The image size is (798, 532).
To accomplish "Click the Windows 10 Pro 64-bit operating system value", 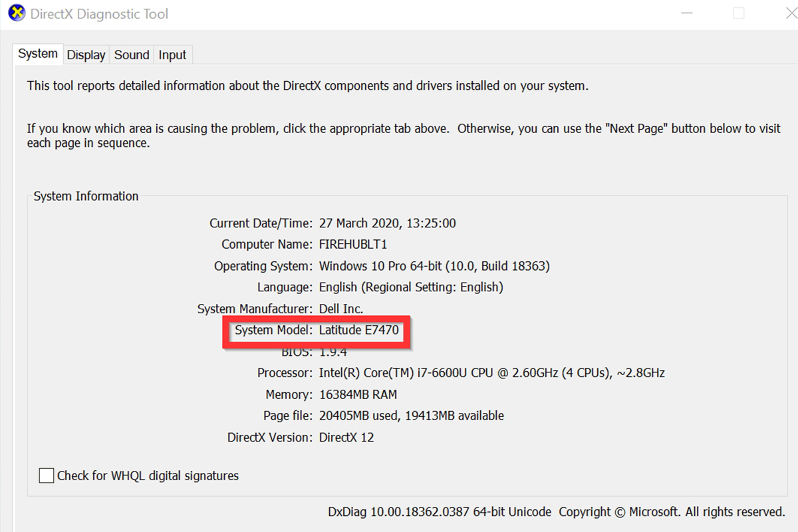I will 434,266.
